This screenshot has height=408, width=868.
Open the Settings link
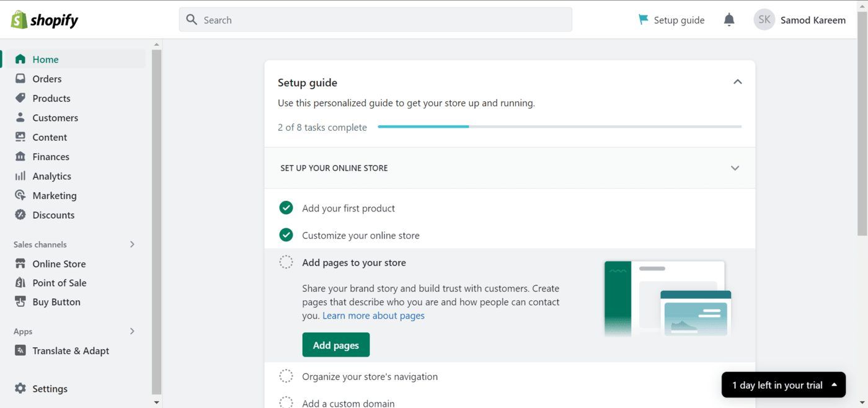50,389
